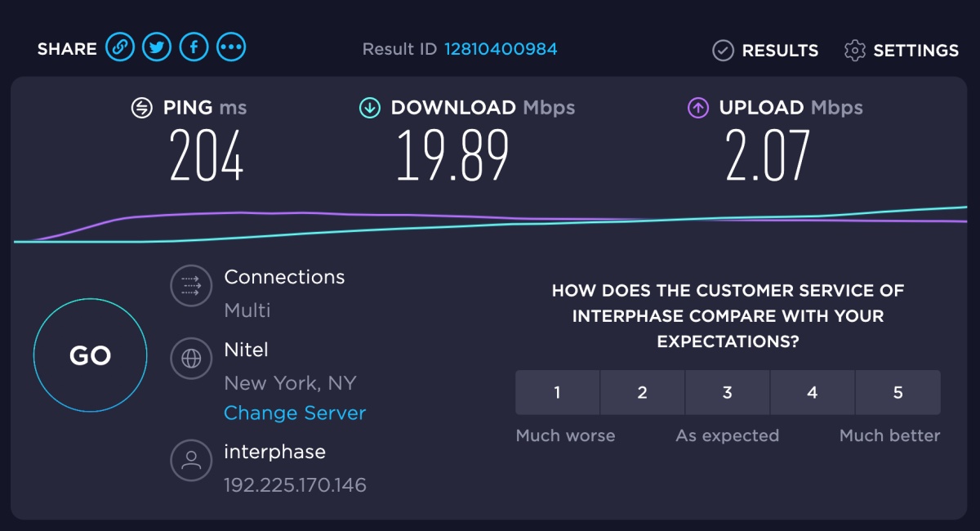Viewport: 980px width, 531px height.
Task: Click the Nitel server globe icon
Action: tap(191, 358)
